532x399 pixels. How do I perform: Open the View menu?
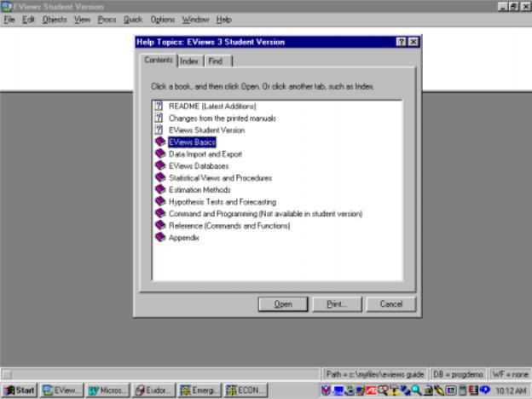coord(82,20)
